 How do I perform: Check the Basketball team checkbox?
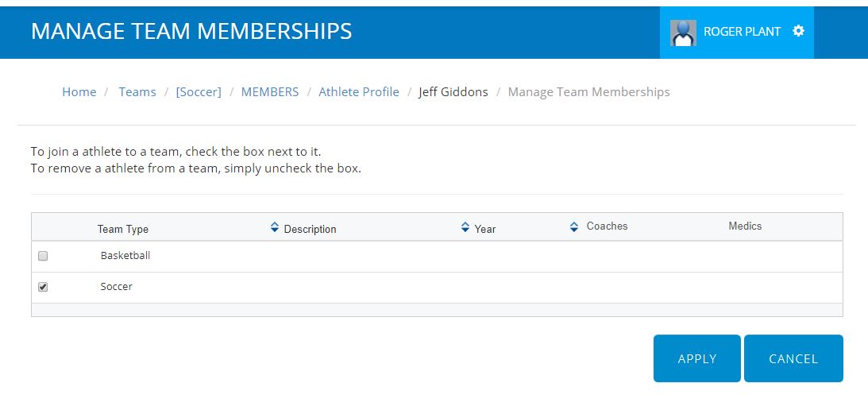43,256
